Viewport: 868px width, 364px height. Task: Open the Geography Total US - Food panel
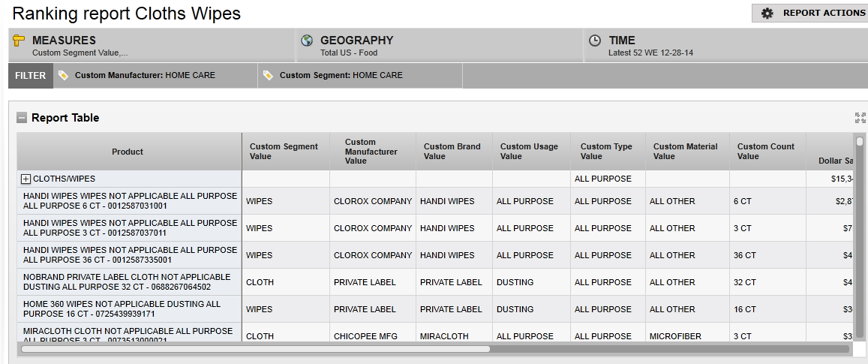[439, 46]
